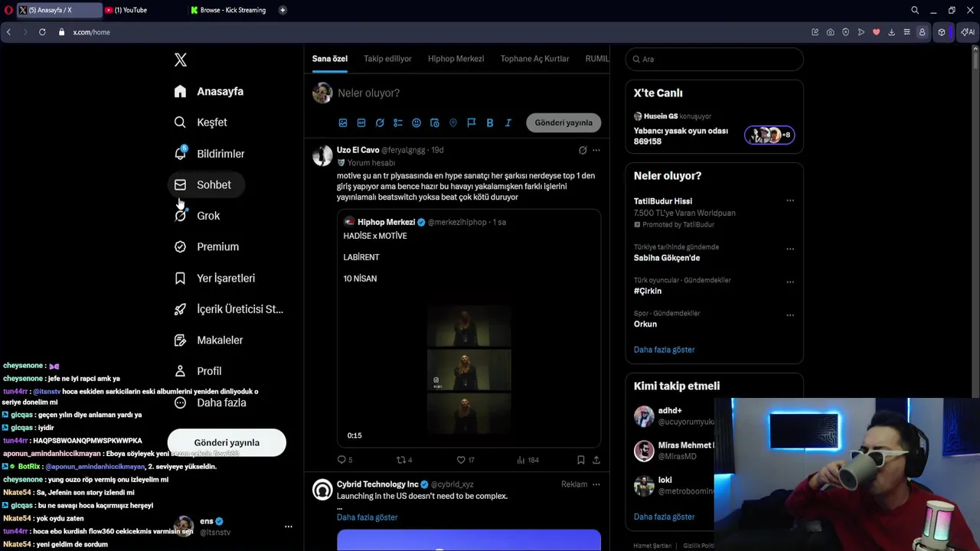This screenshot has width=980, height=551.
Task: Open more options on Uzo El Cavo post
Action: pyautogui.click(x=596, y=150)
